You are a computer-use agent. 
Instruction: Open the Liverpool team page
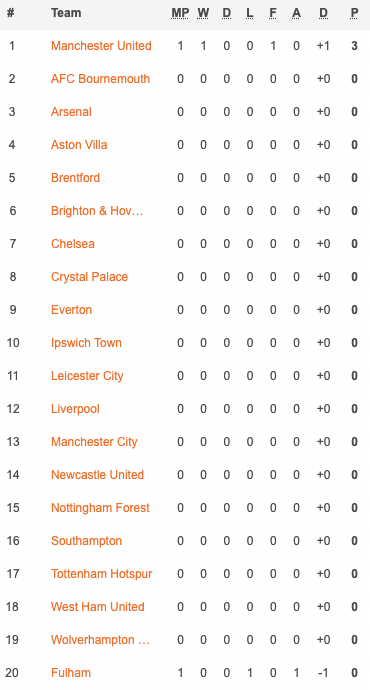pyautogui.click(x=75, y=409)
